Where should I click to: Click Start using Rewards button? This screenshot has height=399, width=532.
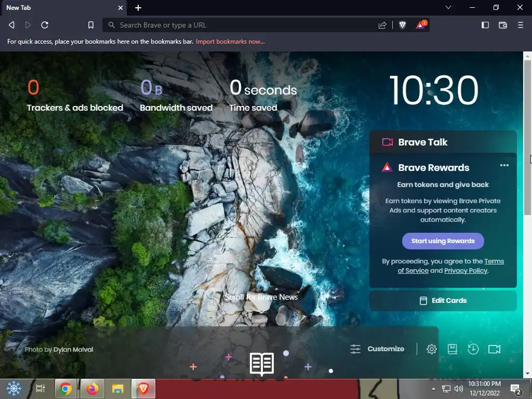pyautogui.click(x=443, y=241)
